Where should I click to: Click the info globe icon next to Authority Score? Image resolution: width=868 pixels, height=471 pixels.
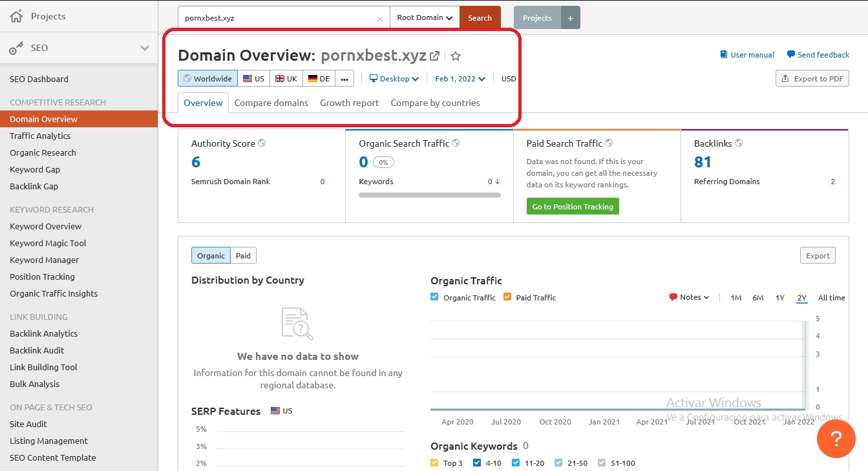(x=262, y=143)
